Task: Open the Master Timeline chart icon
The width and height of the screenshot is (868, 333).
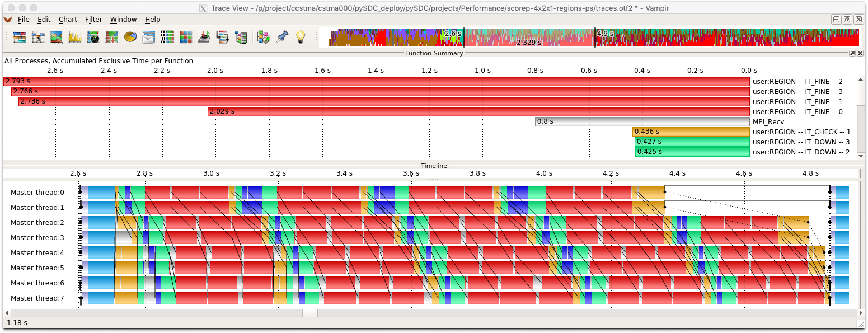Action: click(x=20, y=37)
